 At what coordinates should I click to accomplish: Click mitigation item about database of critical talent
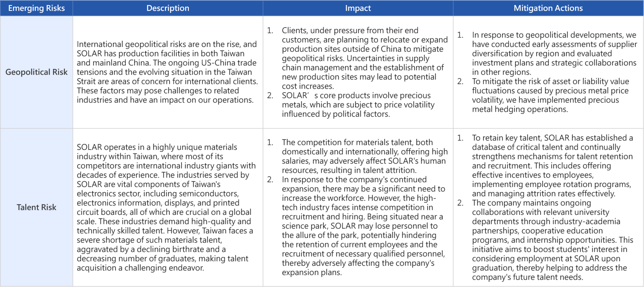[x=552, y=165]
